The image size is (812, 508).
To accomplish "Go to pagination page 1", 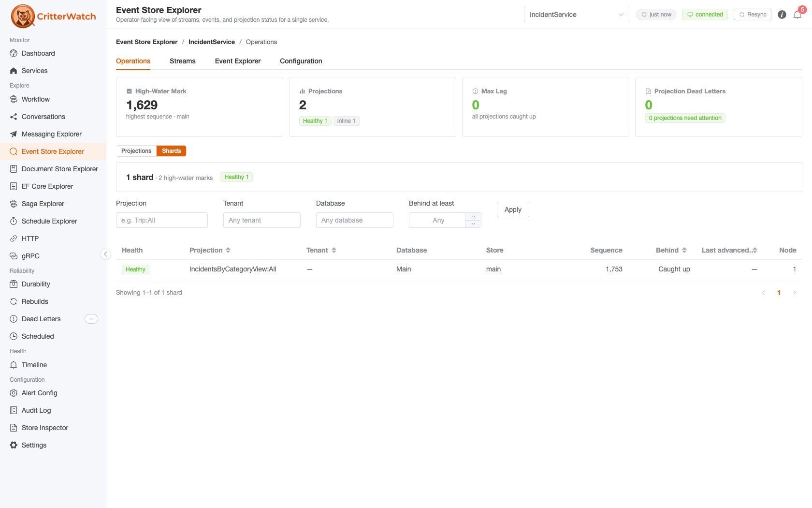I will (779, 293).
